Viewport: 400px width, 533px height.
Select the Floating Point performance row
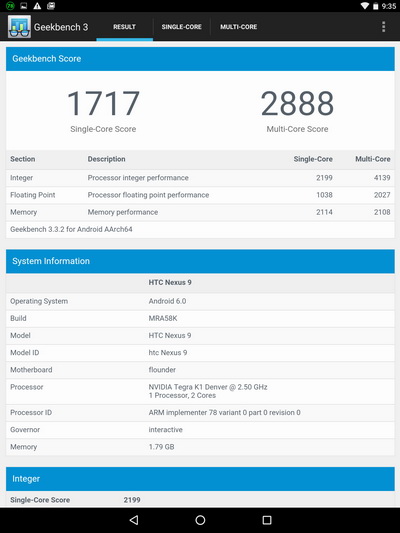[x=200, y=195]
